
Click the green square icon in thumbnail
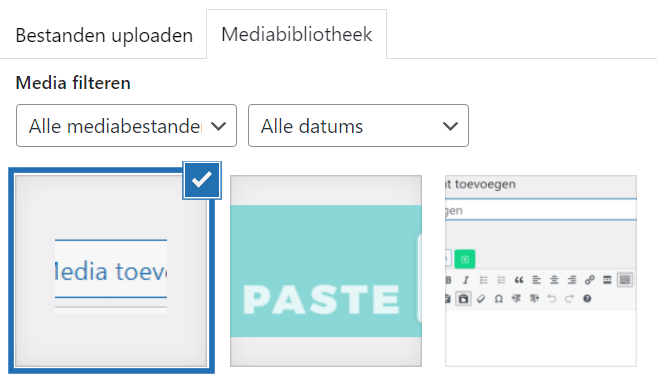pyautogui.click(x=465, y=259)
